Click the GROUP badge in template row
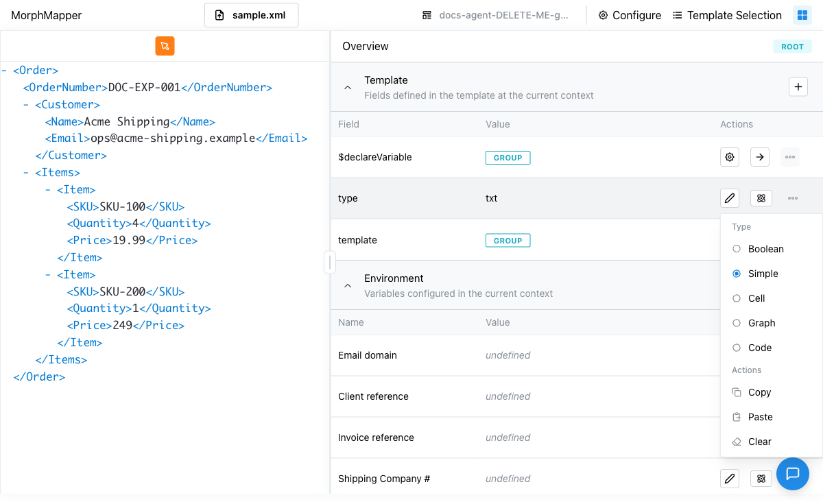823x504 pixels. pyautogui.click(x=508, y=241)
